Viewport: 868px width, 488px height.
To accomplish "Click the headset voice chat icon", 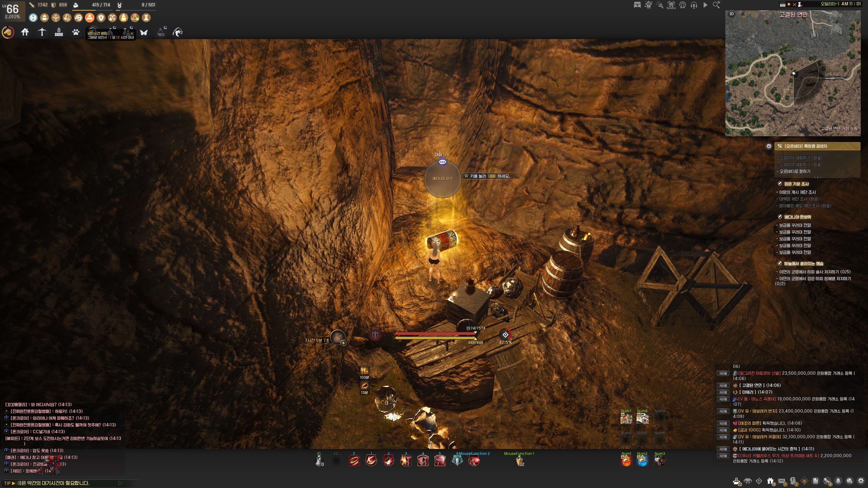I will click(x=694, y=5).
